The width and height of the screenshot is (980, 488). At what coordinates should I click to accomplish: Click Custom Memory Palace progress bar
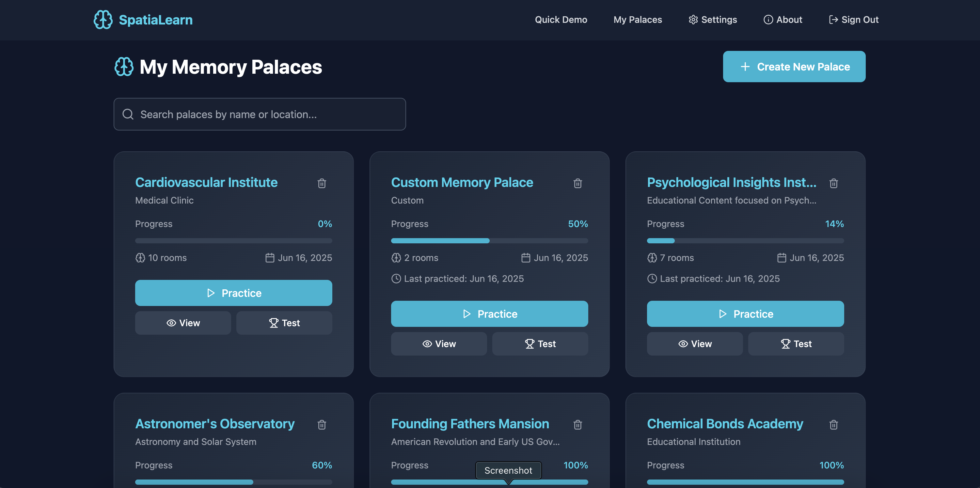click(489, 241)
